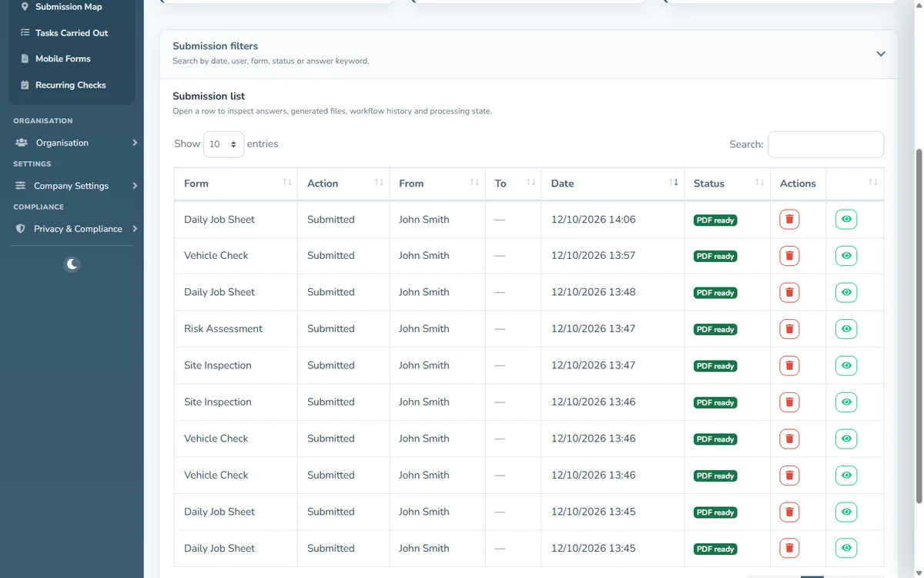
Task: Click PDF ready badge for Risk Assessment
Action: [x=715, y=330]
